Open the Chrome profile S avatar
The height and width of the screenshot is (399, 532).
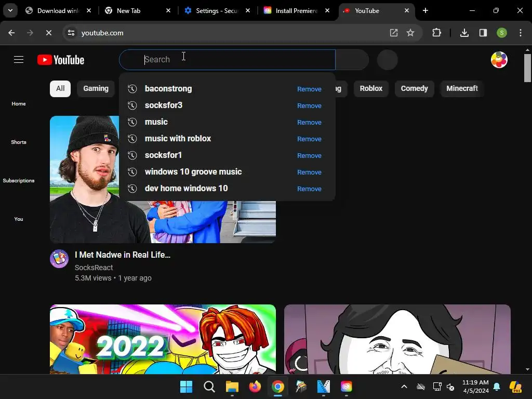[x=502, y=33]
